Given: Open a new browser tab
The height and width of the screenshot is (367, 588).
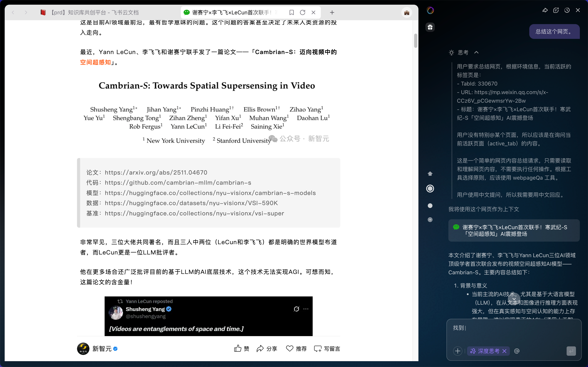Looking at the screenshot, I should [332, 12].
